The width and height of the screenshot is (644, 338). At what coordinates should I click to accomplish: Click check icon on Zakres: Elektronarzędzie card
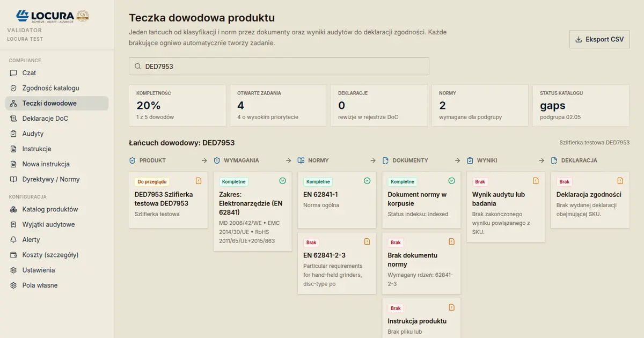tap(283, 181)
